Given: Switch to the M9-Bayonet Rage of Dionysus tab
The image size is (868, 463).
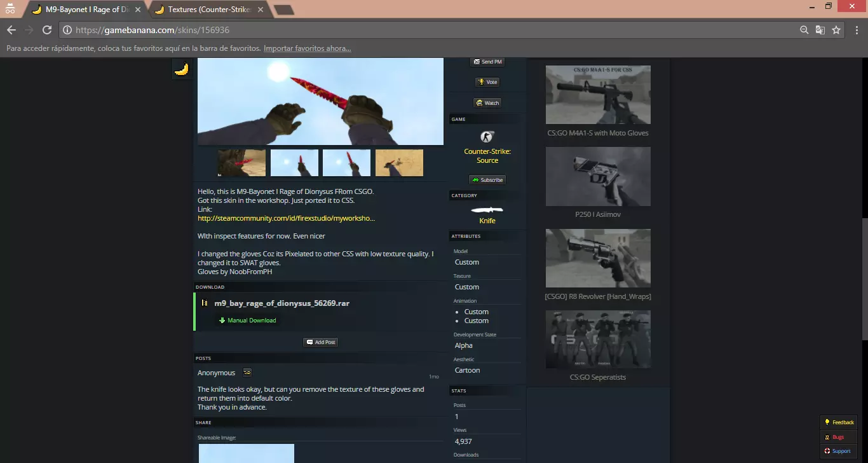Looking at the screenshot, I should click(x=86, y=10).
